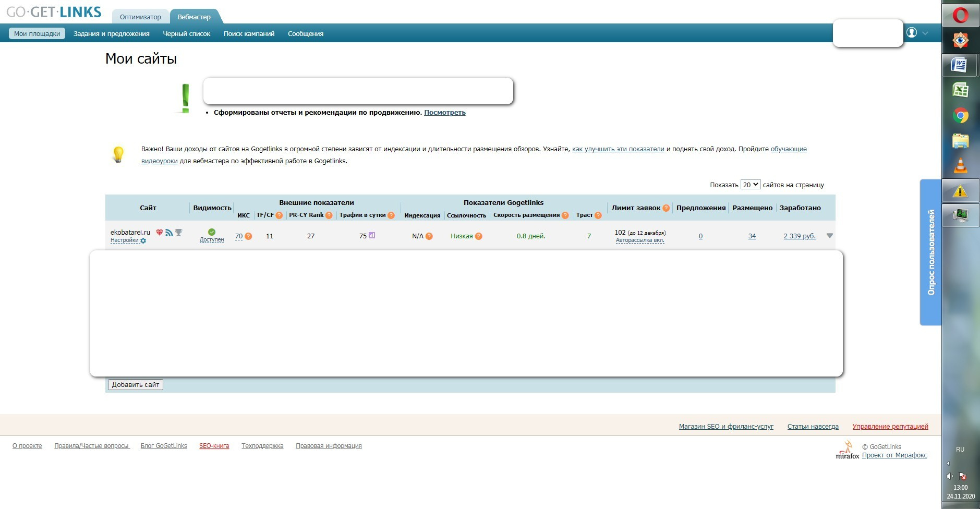Viewport: 980px width, 509px height.
Task: Open the Сообщения menu item
Action: tap(306, 33)
